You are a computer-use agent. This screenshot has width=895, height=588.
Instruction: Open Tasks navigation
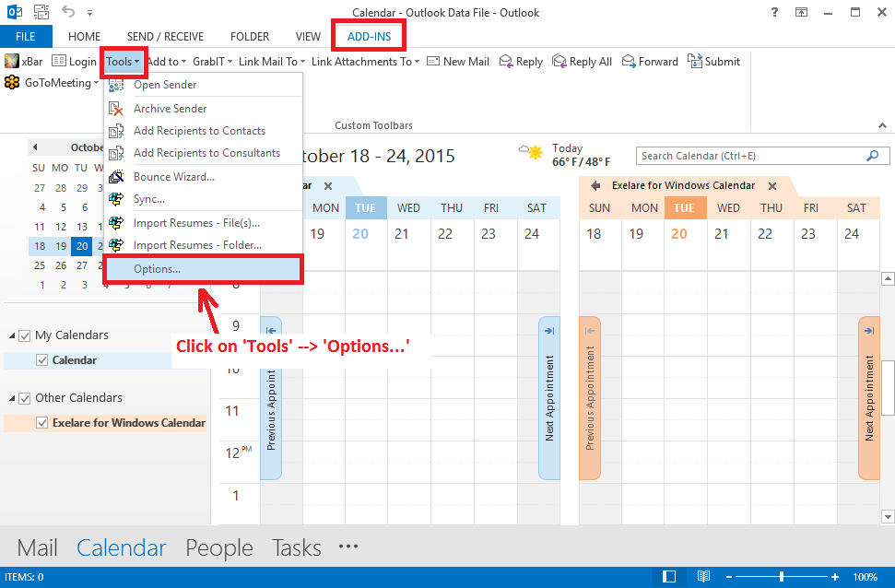pos(296,548)
